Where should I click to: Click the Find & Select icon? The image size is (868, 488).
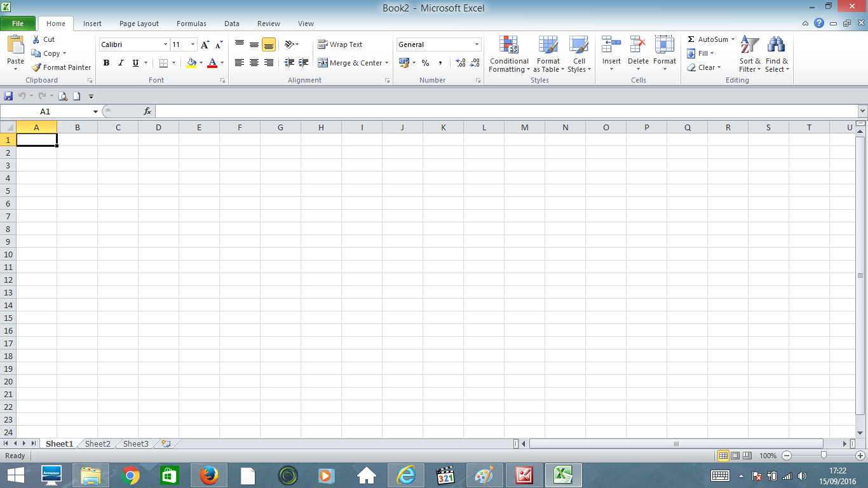(x=776, y=55)
